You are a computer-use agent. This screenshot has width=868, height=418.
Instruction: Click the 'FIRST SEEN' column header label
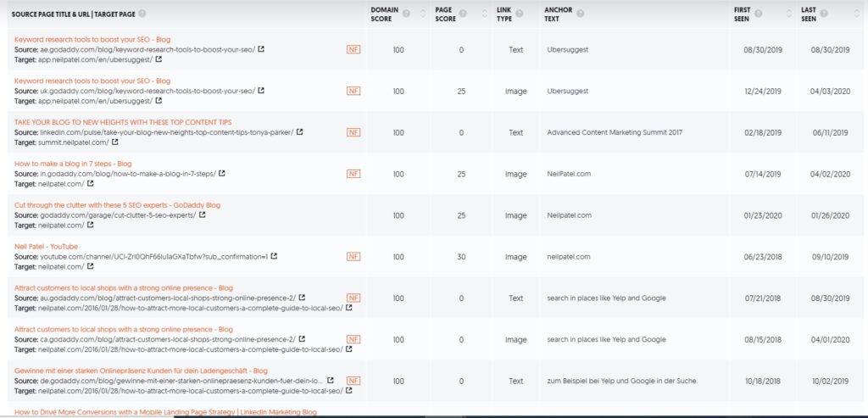[743, 14]
